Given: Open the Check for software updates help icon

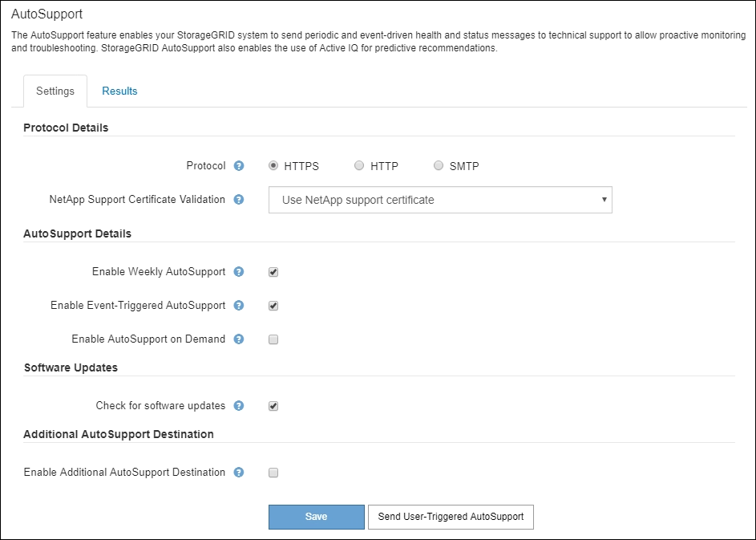Looking at the screenshot, I should pos(239,406).
